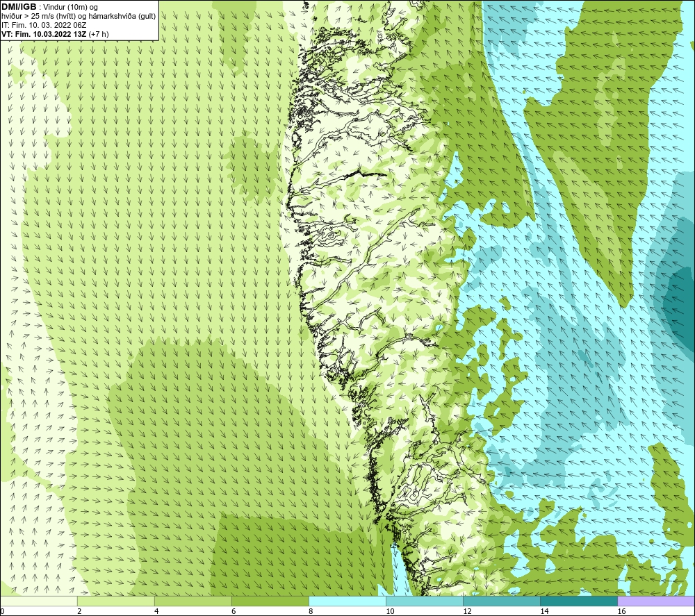This screenshot has width=695, height=616.
Task: Click legend label '4'
Action: pyautogui.click(x=156, y=611)
